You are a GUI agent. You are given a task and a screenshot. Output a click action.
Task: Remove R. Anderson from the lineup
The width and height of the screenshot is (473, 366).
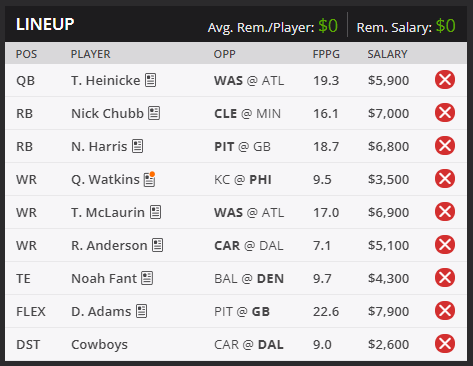pyautogui.click(x=445, y=245)
